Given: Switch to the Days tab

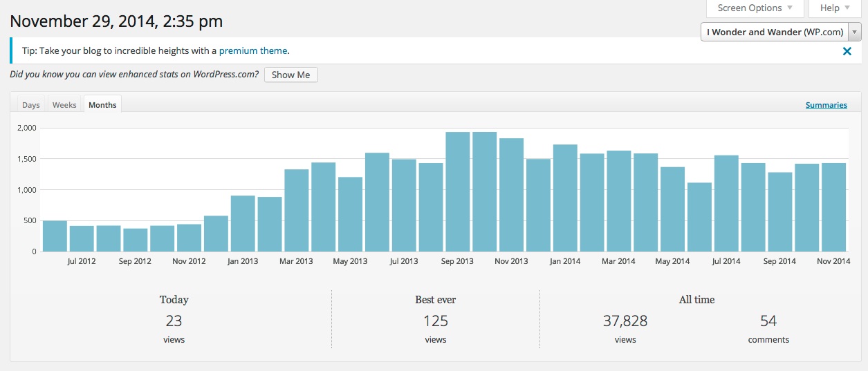Looking at the screenshot, I should coord(31,105).
